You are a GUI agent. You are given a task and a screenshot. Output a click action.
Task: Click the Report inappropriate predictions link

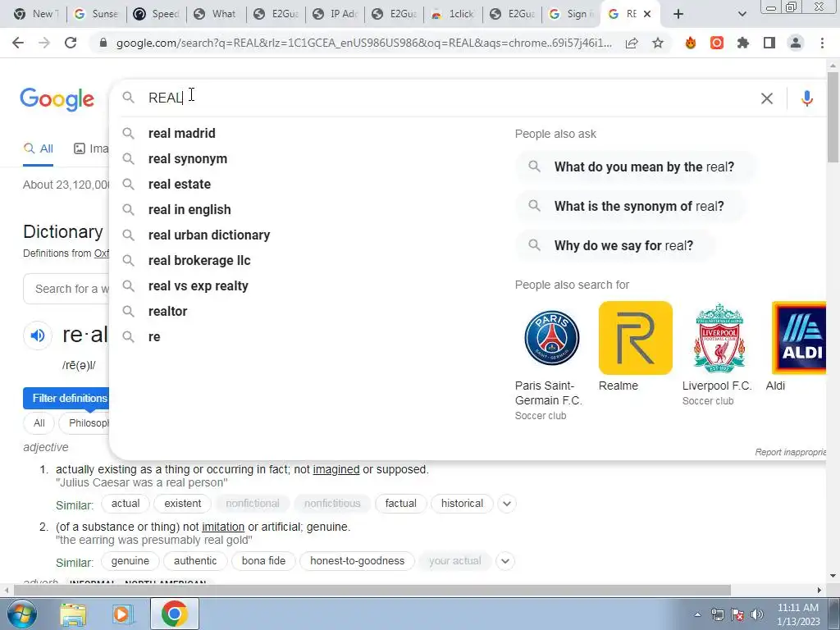(x=791, y=452)
